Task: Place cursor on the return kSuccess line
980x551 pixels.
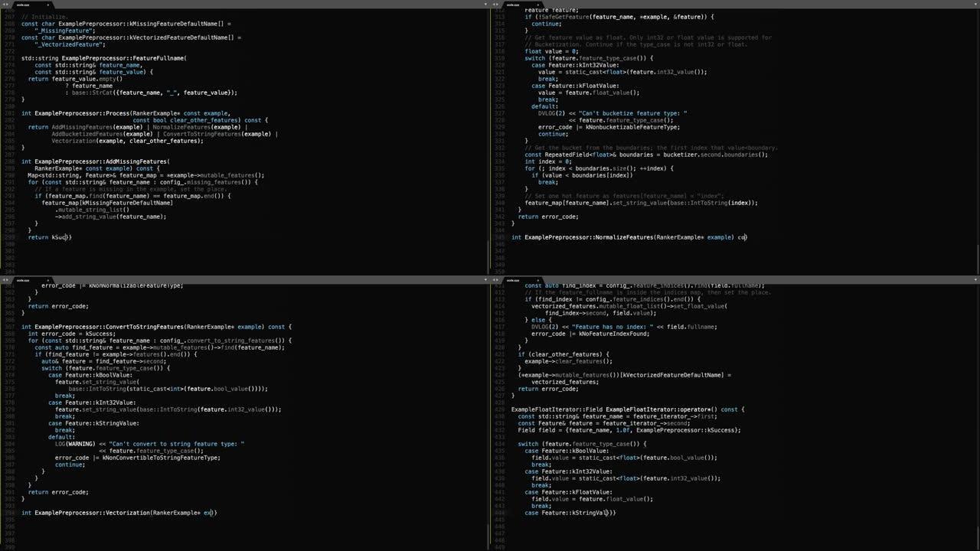Action: [50, 237]
